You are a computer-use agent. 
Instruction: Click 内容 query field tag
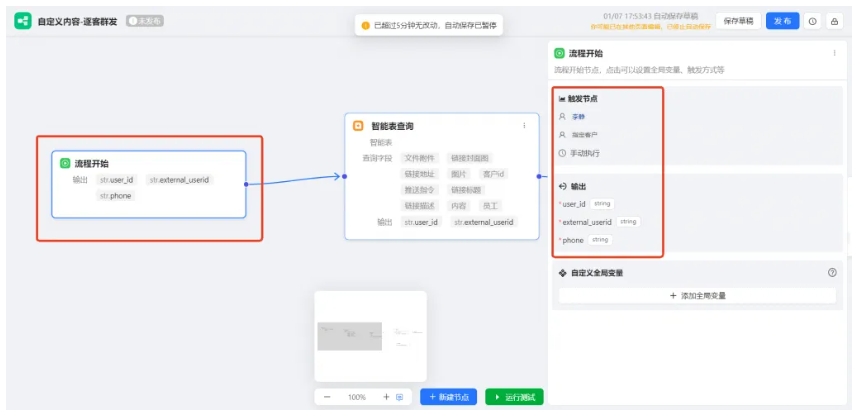[459, 206]
